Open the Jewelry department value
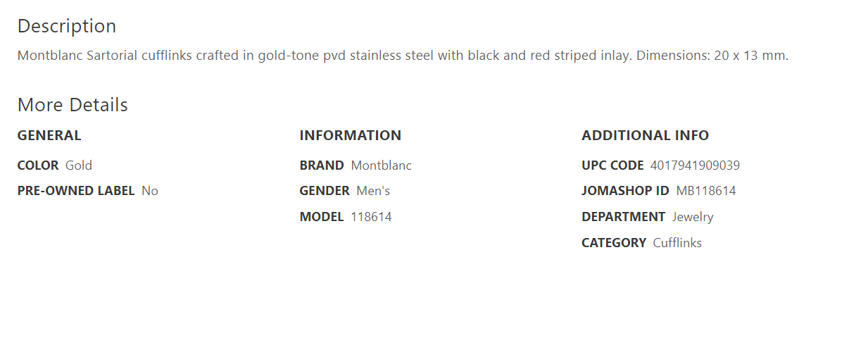Image resolution: width=868 pixels, height=338 pixels. point(693,217)
